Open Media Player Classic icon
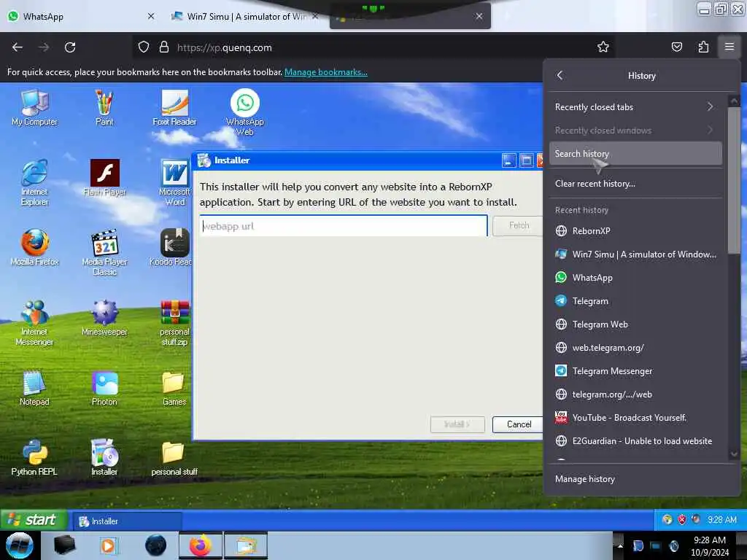The width and height of the screenshot is (747, 560). 104,253
